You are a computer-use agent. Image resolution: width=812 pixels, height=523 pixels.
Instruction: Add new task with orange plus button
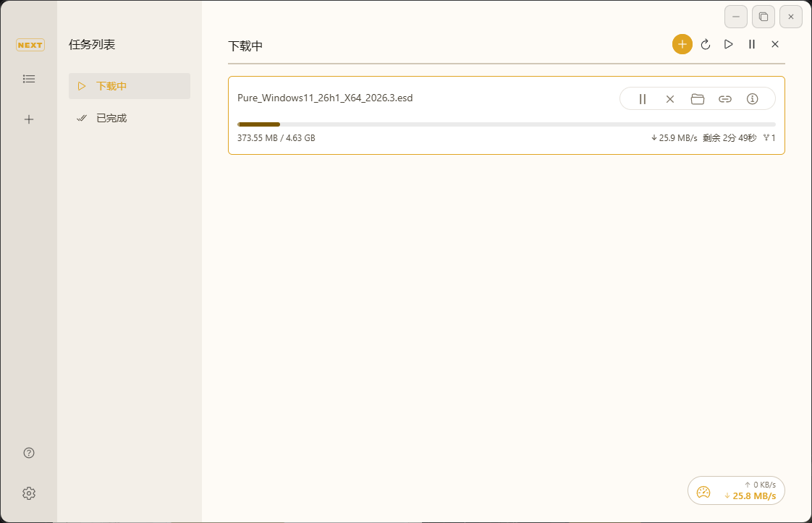click(682, 44)
